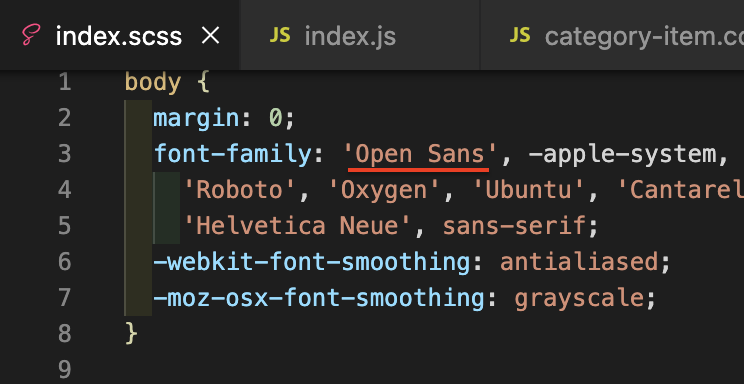The width and height of the screenshot is (744, 384).
Task: Click the '-moz-osx-font-smoothing' property
Action: [318, 298]
